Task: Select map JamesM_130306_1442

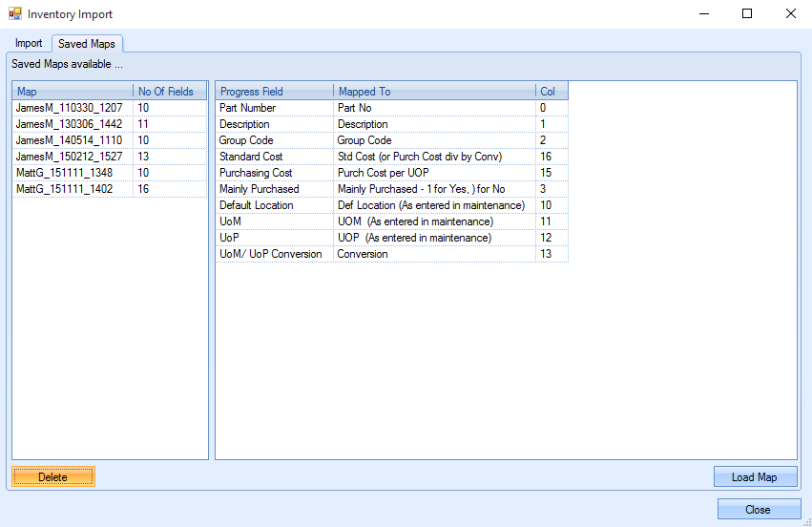Action: coord(69,124)
